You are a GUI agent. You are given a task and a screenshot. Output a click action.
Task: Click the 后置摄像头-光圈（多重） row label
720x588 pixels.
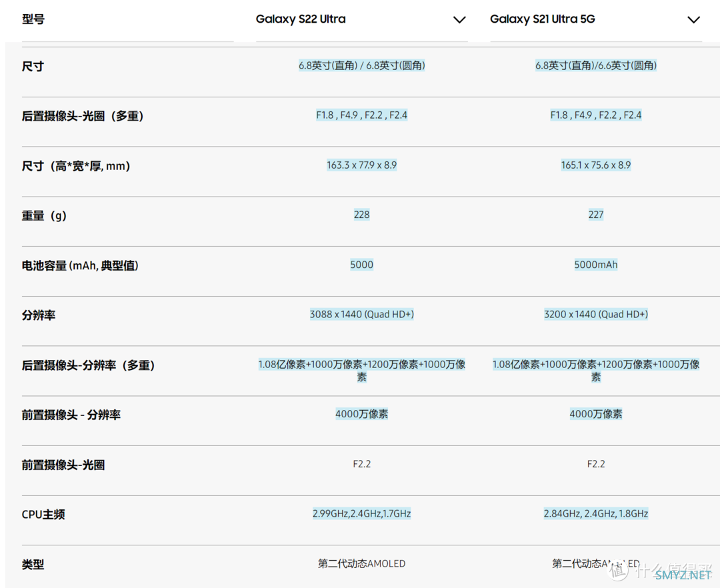[83, 116]
